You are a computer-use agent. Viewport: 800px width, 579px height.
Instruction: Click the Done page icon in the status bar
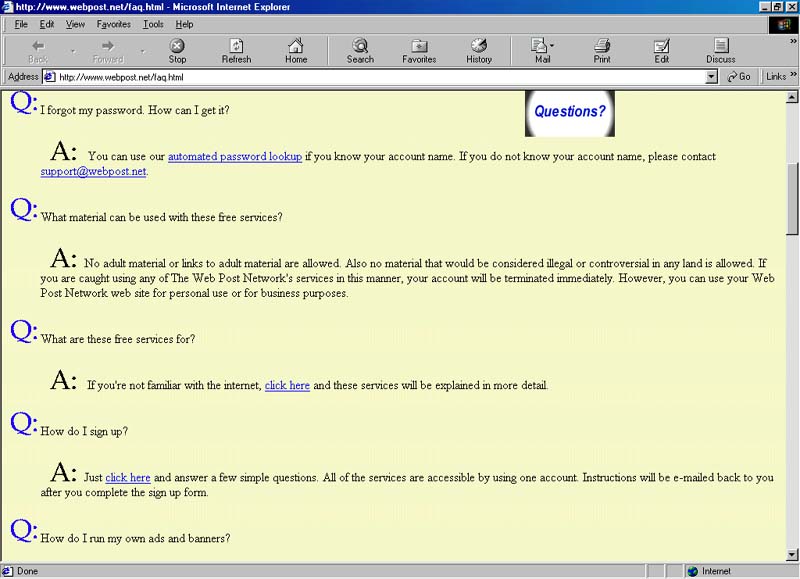[7, 571]
